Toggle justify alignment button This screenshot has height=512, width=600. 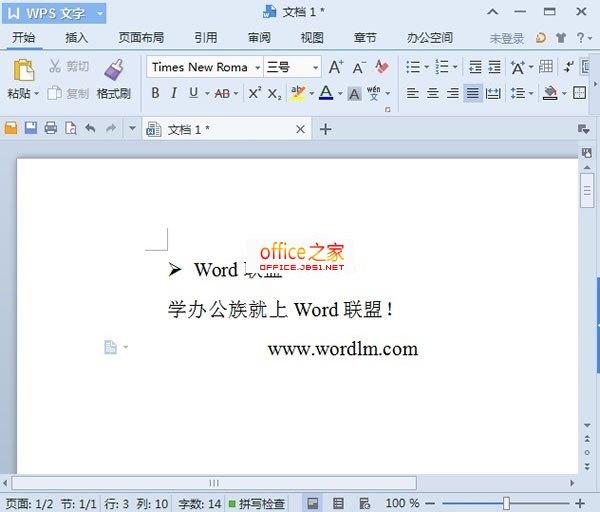click(473, 93)
